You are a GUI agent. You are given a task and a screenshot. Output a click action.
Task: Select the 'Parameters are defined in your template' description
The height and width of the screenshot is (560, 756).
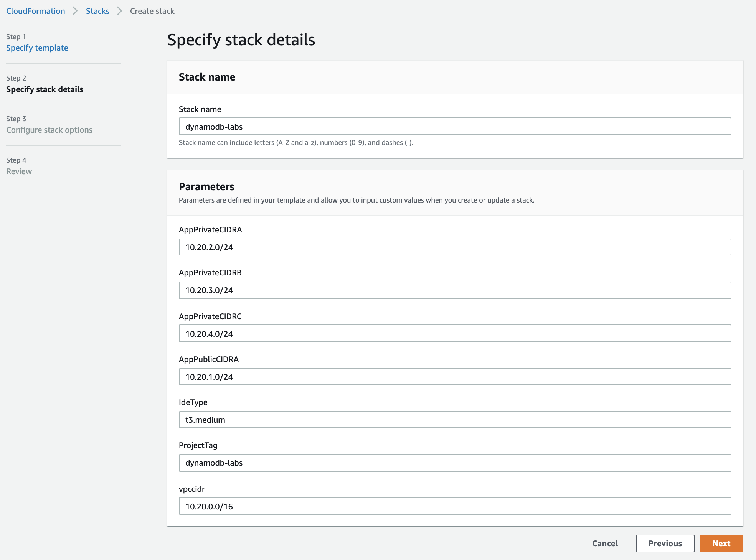tap(357, 200)
